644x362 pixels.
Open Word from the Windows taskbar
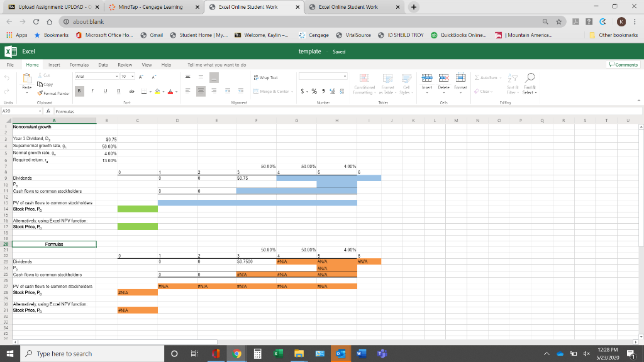[362, 353]
